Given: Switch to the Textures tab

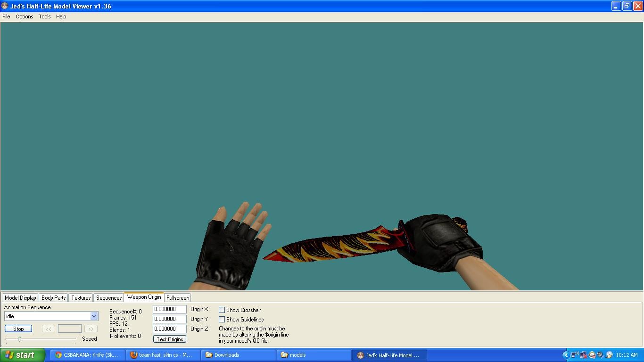Looking at the screenshot, I should point(81,297).
